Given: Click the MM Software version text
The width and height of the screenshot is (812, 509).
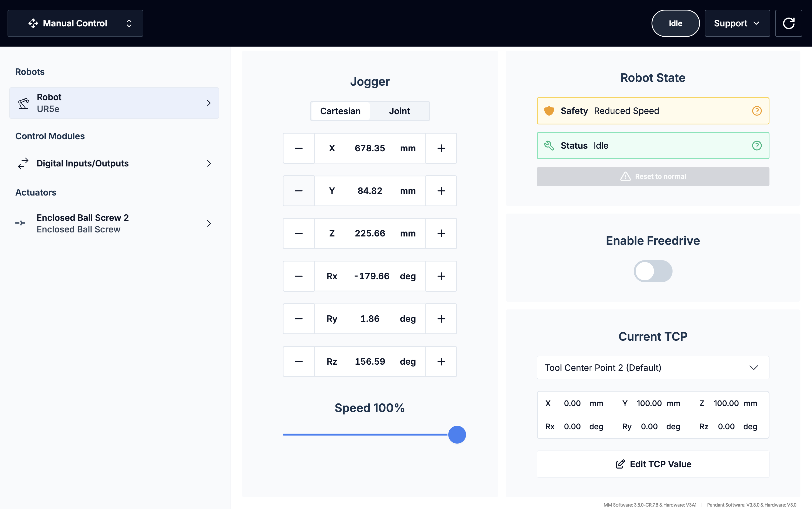Looking at the screenshot, I should click(650, 505).
